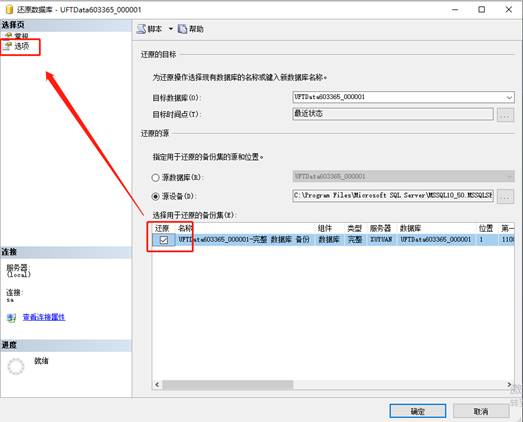Toggle the restore checkbox for UFTData backup set

point(164,240)
